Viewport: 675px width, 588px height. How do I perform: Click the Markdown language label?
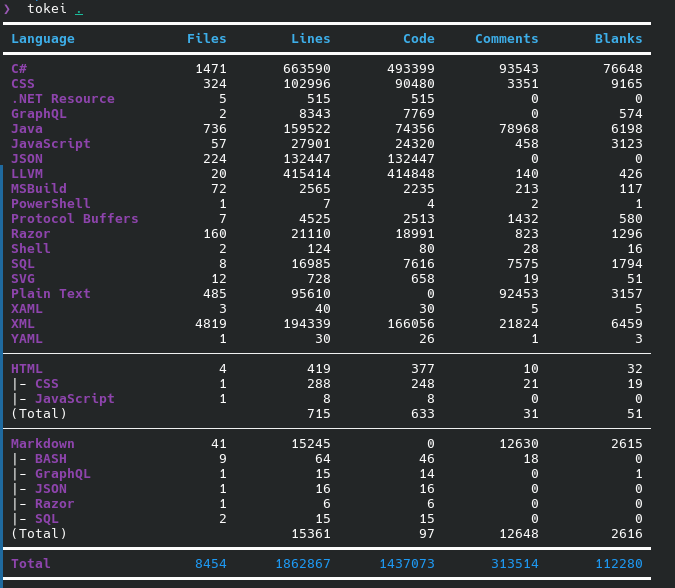pyautogui.click(x=43, y=444)
